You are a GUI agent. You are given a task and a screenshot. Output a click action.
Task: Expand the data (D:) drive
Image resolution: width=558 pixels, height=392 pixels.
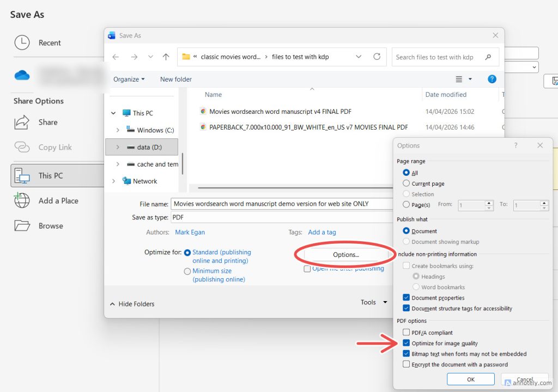tap(118, 147)
